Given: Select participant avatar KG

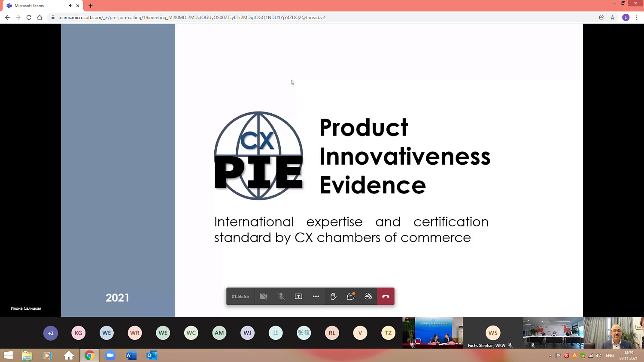Looking at the screenshot, I should tap(79, 333).
